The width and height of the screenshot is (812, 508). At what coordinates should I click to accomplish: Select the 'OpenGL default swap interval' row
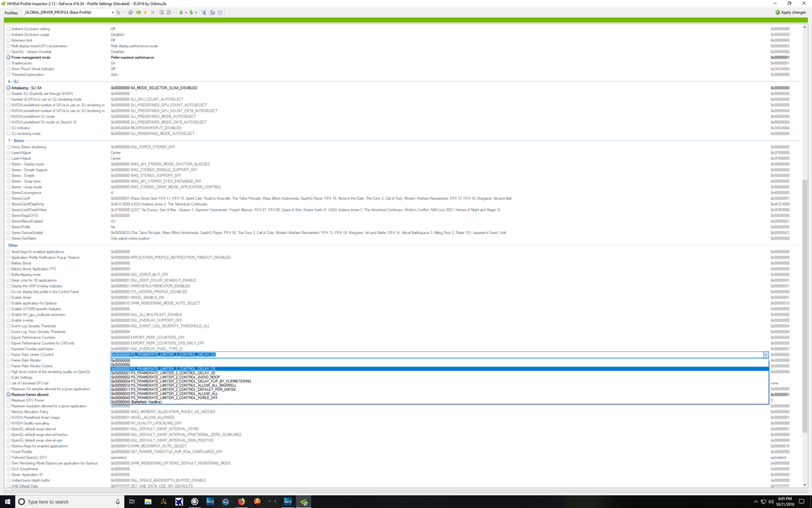404,428
